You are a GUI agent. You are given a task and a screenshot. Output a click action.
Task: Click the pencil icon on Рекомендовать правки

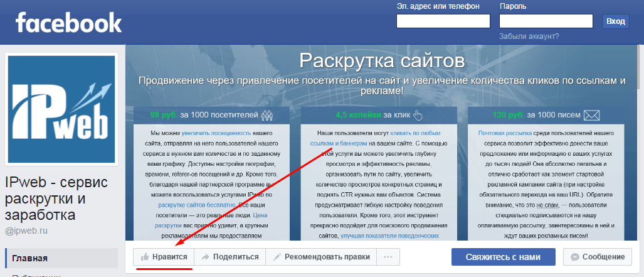coord(276,257)
